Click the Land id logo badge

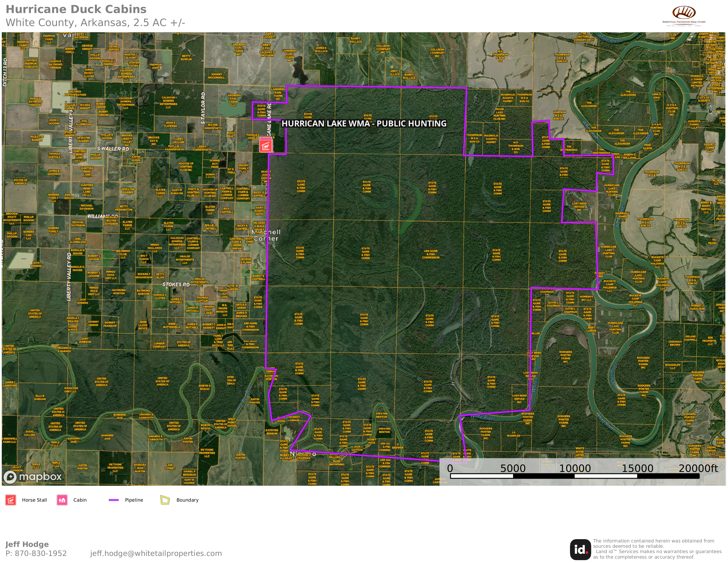pyautogui.click(x=580, y=549)
